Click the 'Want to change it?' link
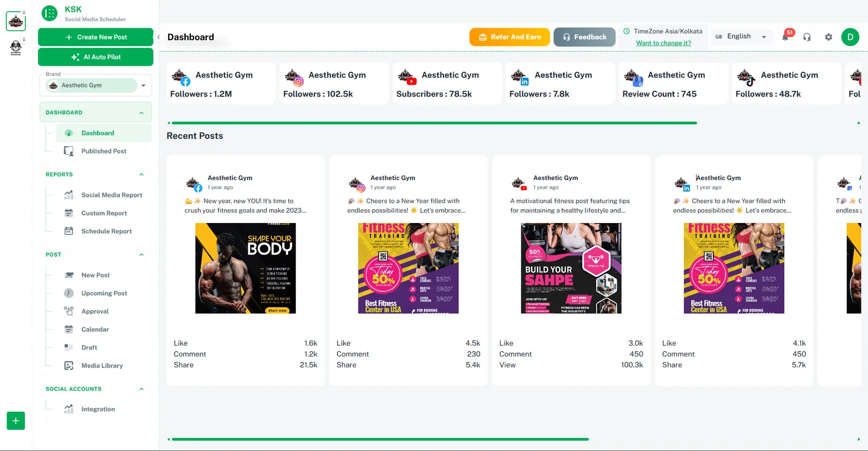 [x=663, y=43]
